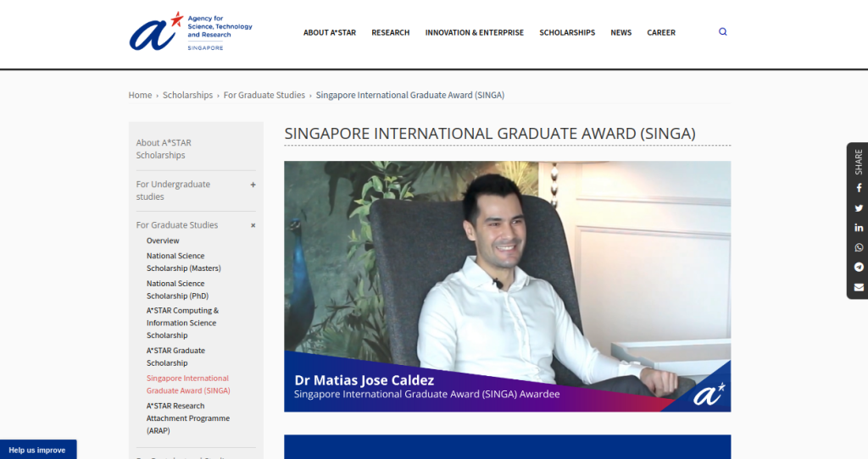
Task: Open SCHOLARSHIPS menu
Action: point(567,33)
